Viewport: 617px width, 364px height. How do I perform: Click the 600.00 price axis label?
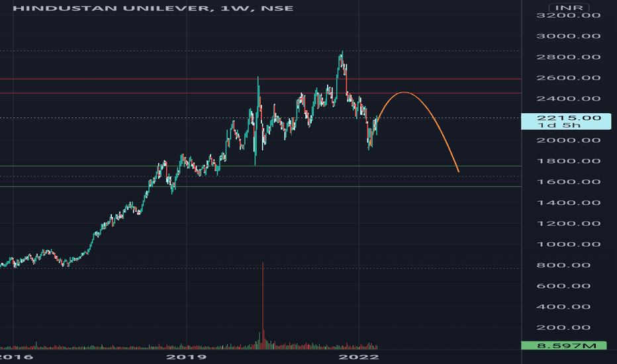[x=563, y=286]
